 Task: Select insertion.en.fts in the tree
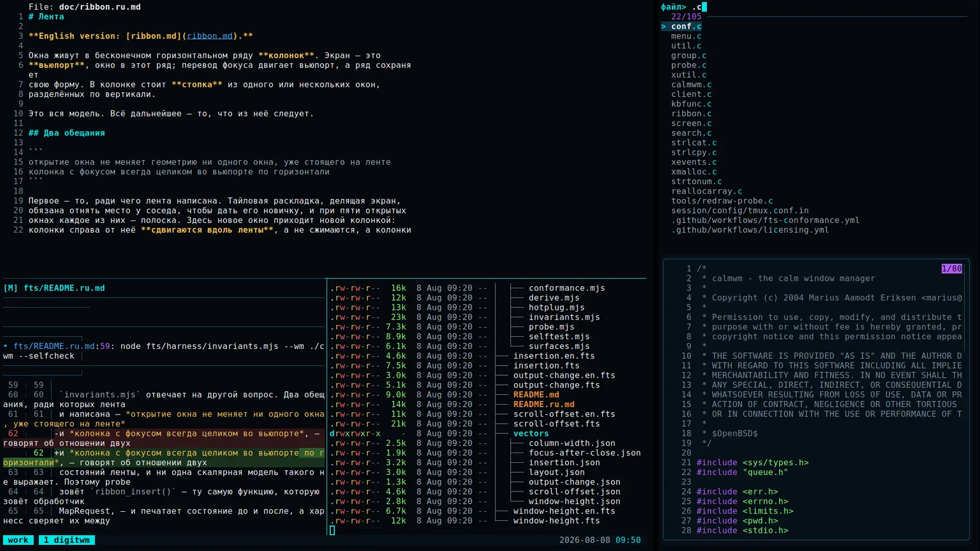(x=554, y=356)
